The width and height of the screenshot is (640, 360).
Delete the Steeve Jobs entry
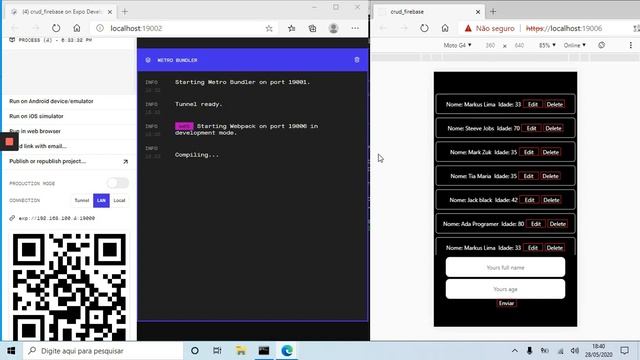(x=553, y=128)
